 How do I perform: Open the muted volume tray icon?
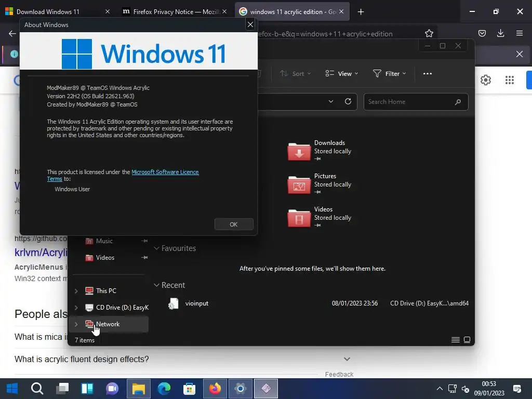[465, 389]
